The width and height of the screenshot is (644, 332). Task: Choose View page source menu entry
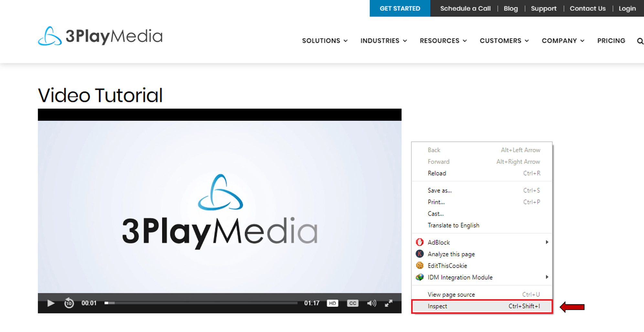pos(451,295)
